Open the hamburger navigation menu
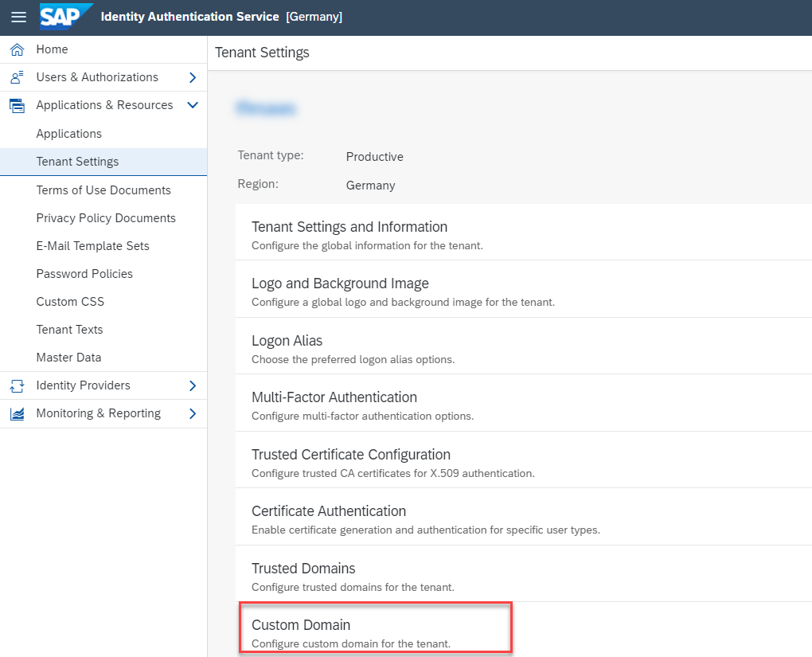The width and height of the screenshot is (812, 657). tap(18, 17)
